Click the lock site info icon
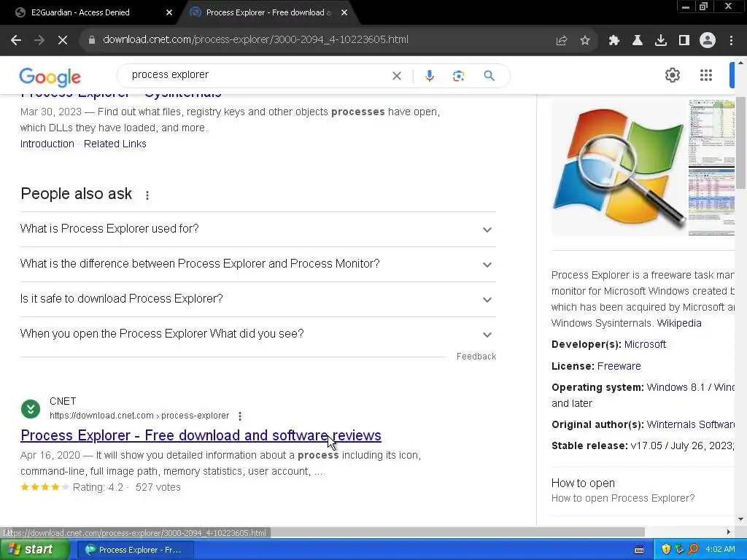Screen dimensions: 747x560 91,40
